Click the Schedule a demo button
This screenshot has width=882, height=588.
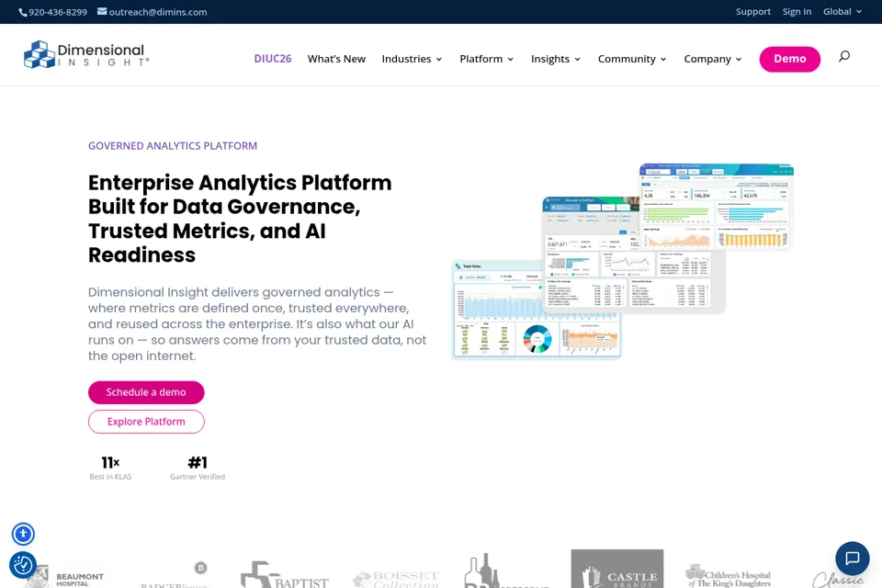(146, 392)
